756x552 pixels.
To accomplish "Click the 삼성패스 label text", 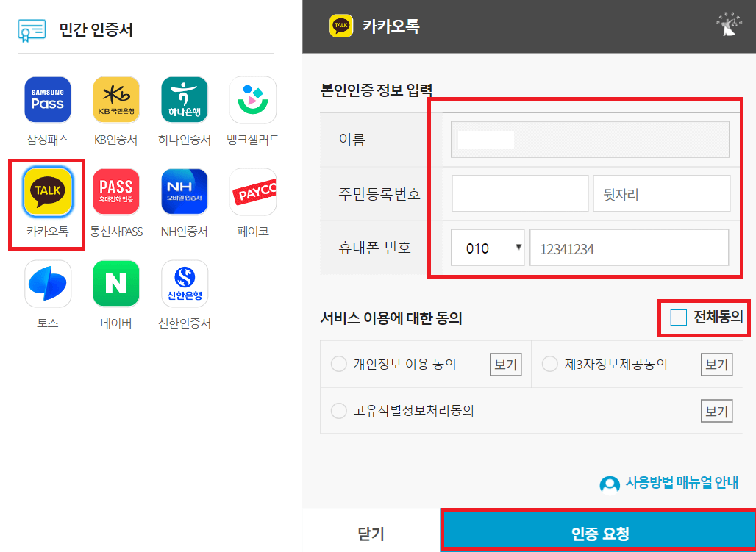I will pyautogui.click(x=48, y=140).
